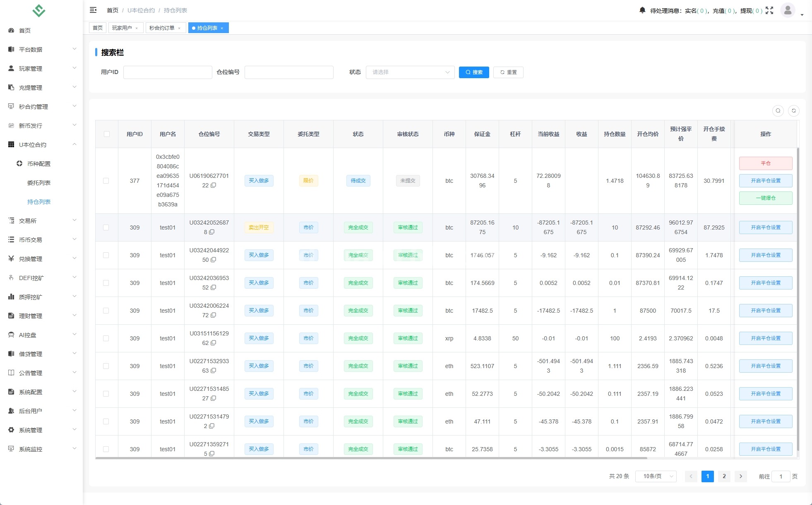The image size is (812, 505).
Task: Open the user avatar icon at top right
Action: [788, 10]
